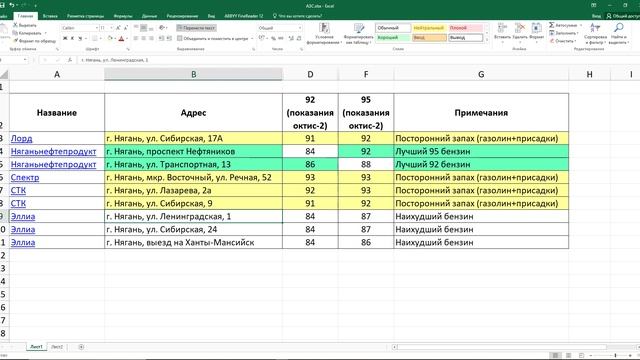Select column G header
The height and width of the screenshot is (360, 640).
(481, 74)
